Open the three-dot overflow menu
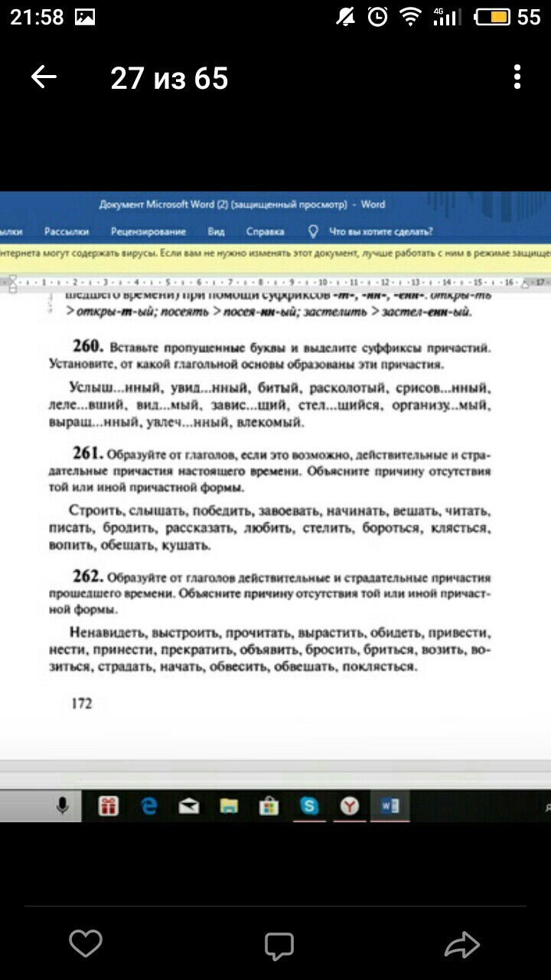This screenshot has width=551, height=980. [x=517, y=77]
